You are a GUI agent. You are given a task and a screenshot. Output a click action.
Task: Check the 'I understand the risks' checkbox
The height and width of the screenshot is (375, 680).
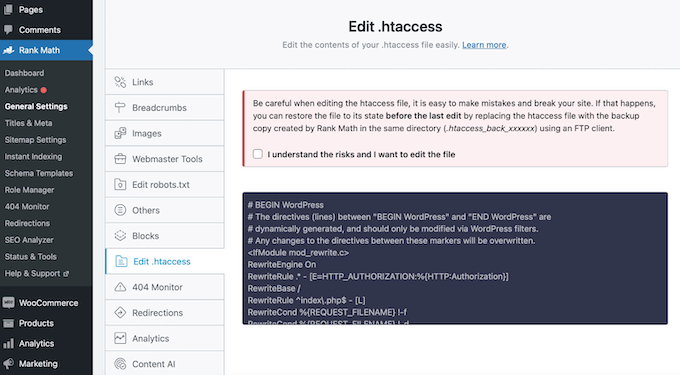(258, 154)
